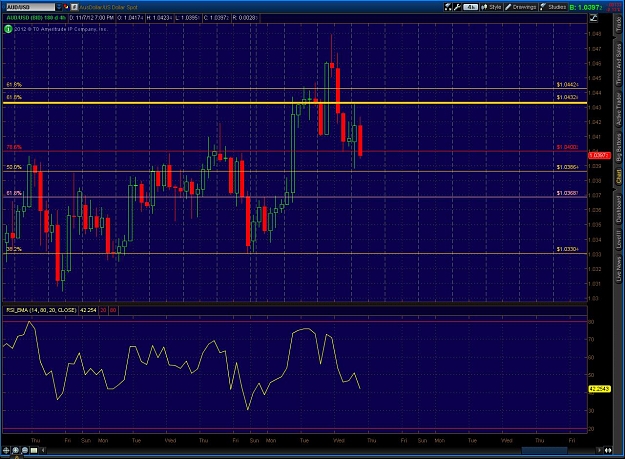Screen dimensions: 625x459
Task: Click the close price C: 1.0397 readout
Action: pyautogui.click(x=216, y=18)
